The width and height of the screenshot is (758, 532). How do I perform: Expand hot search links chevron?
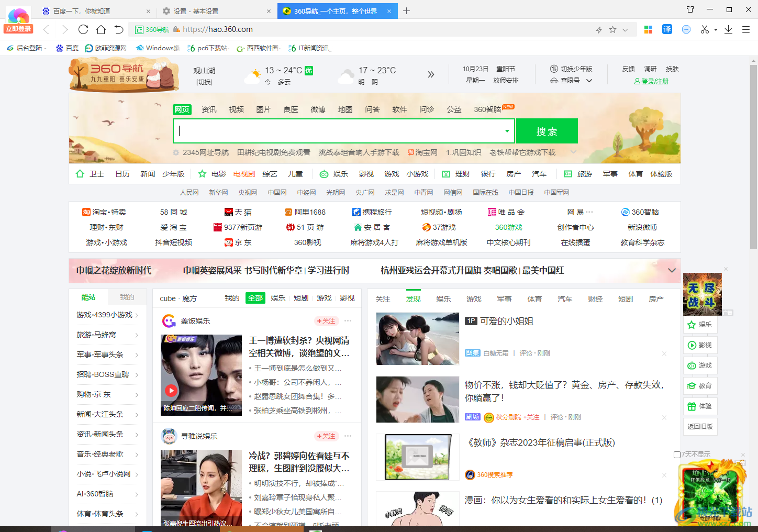pos(573,152)
